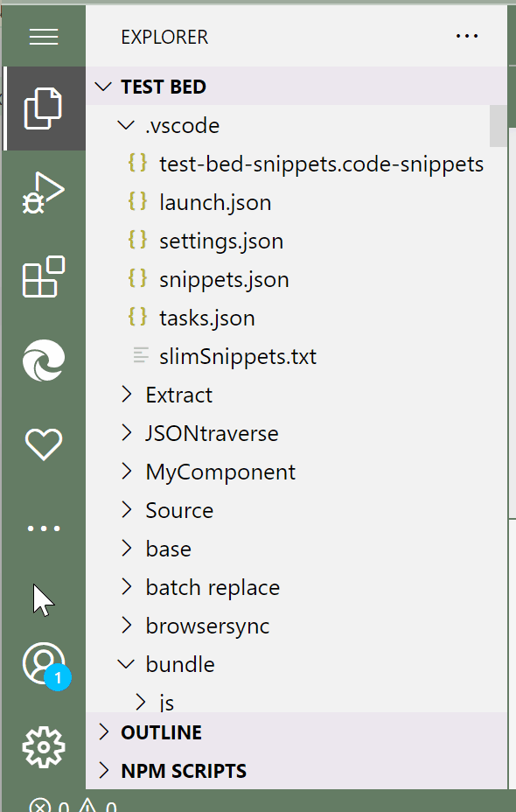Viewport: 516px width, 812px height.
Task: Expand the NPM SCRIPTS section
Action: click(x=103, y=771)
